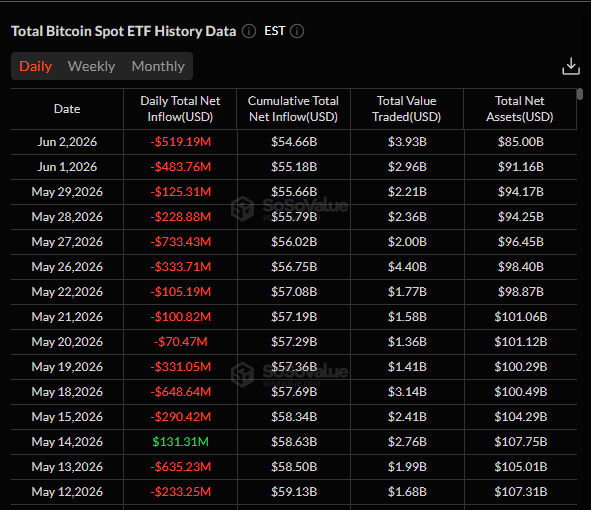
Task: Click the Date column header
Action: coord(67,109)
